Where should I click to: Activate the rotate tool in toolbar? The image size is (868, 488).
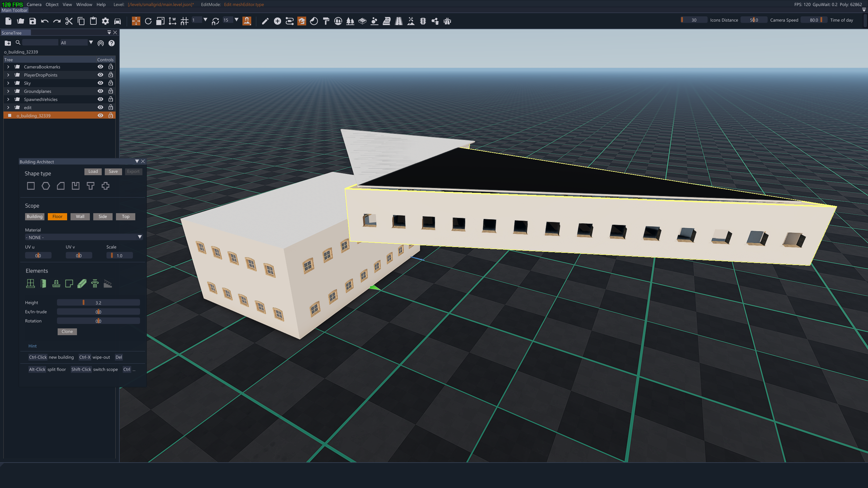(x=148, y=21)
